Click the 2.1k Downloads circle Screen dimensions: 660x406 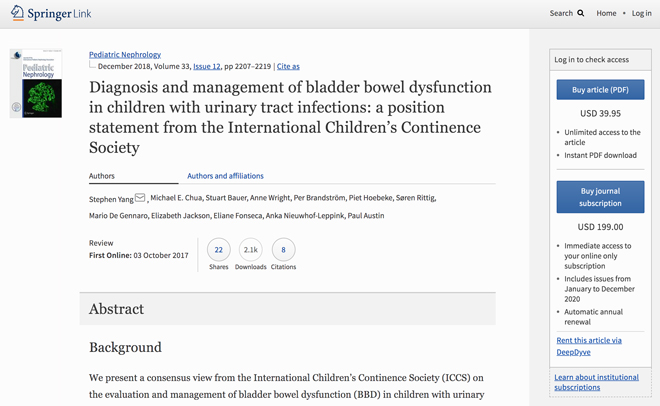251,250
